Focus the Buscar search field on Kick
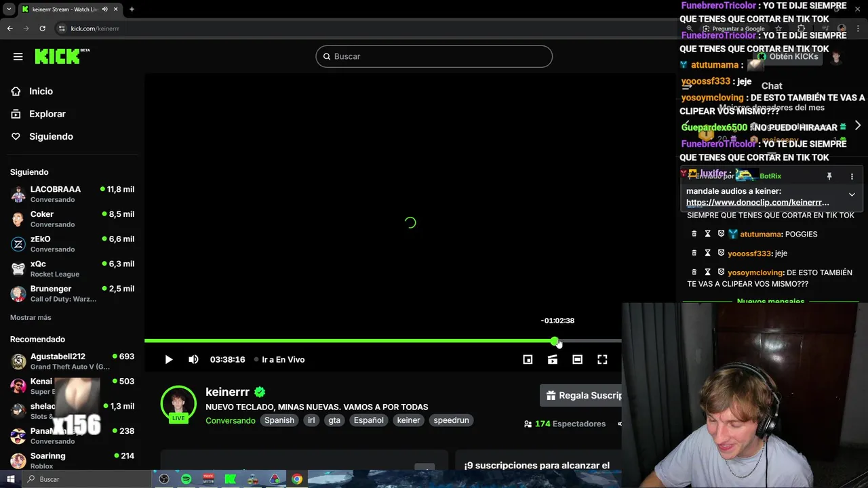 tap(434, 56)
